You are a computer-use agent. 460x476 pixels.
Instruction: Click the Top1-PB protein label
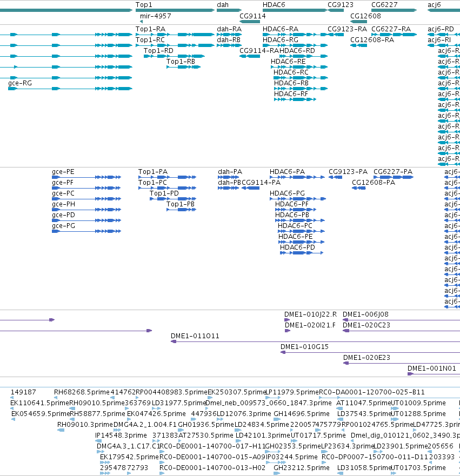pyautogui.click(x=181, y=204)
